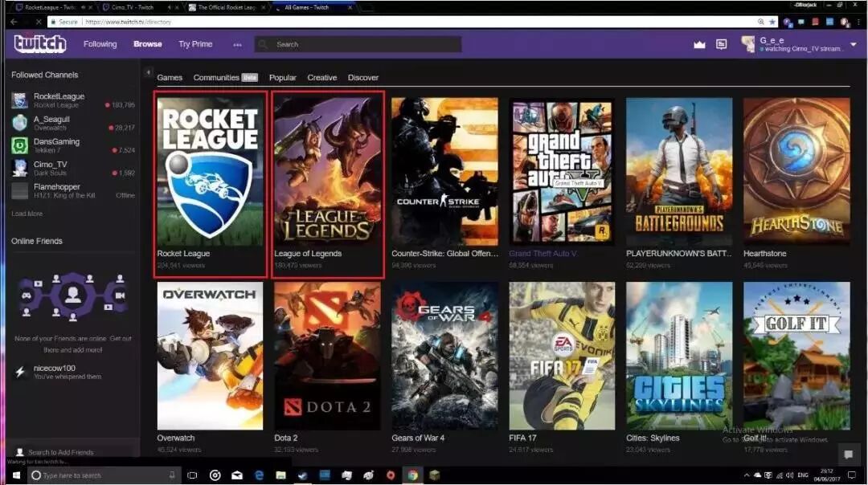Open RocketLeague followed channel

(72, 100)
